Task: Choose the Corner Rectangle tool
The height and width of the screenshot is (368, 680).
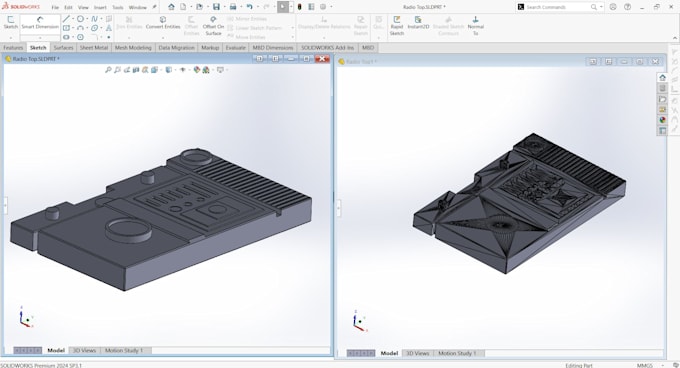Action: coord(66,28)
